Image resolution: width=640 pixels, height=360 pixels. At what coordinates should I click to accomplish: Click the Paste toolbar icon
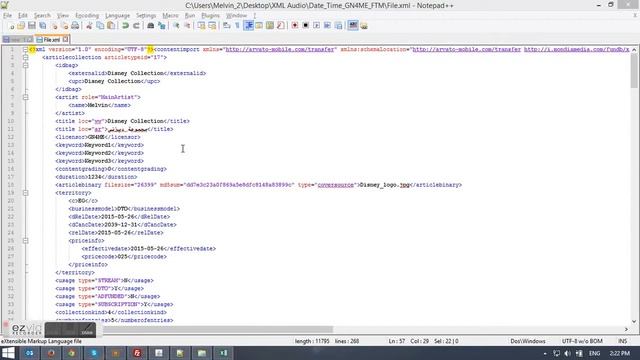point(111,26)
